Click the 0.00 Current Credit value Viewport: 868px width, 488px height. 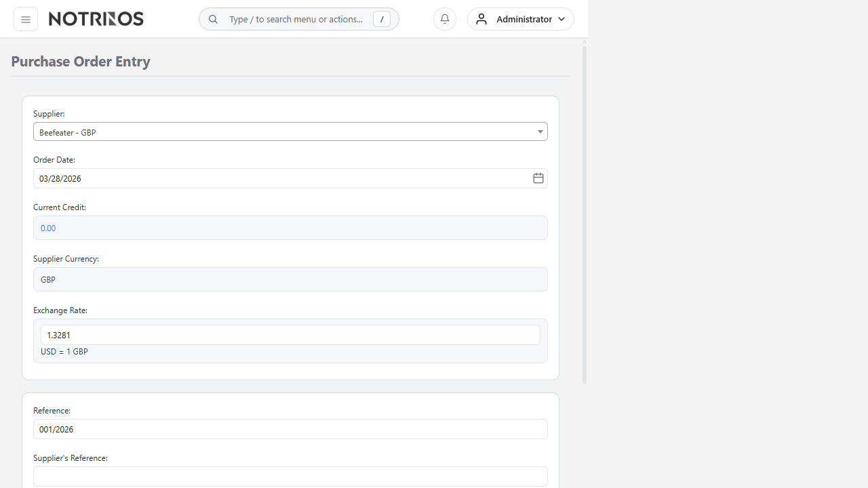click(x=48, y=228)
